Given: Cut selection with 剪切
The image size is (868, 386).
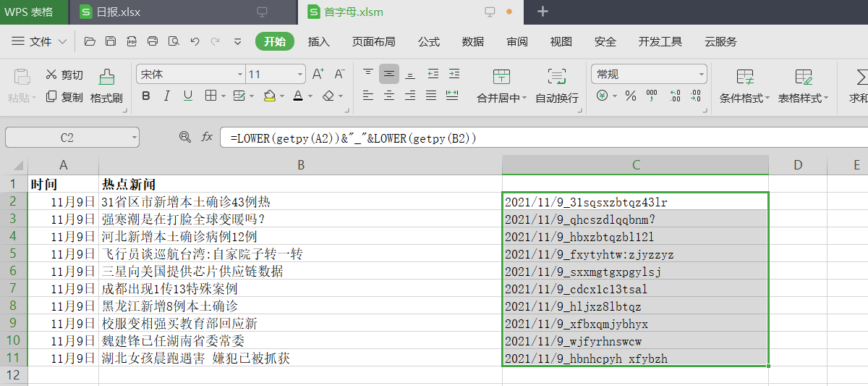Looking at the screenshot, I should (64, 75).
